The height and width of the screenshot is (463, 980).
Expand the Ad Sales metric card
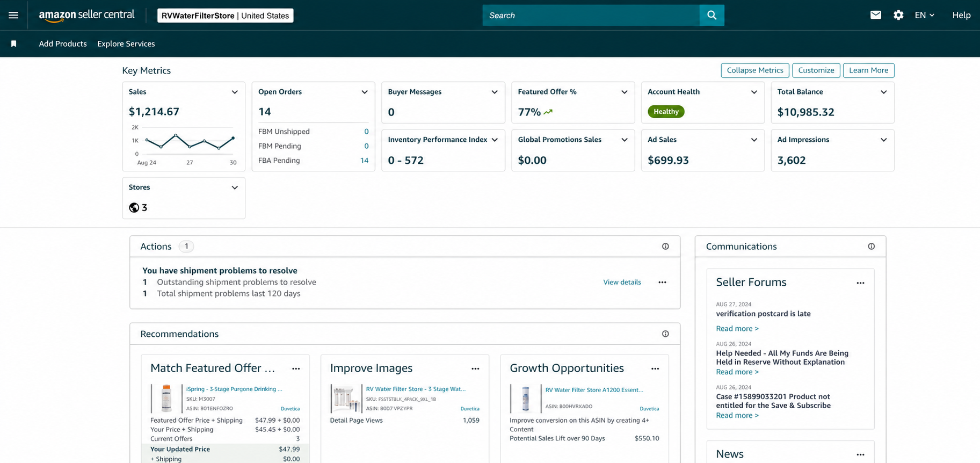point(754,140)
